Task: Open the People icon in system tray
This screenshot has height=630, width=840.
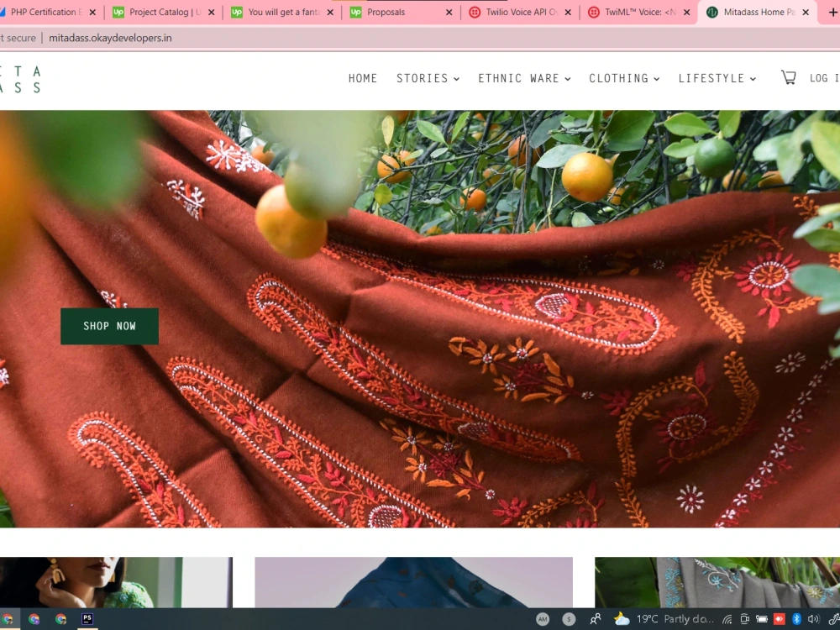Action: (596, 619)
